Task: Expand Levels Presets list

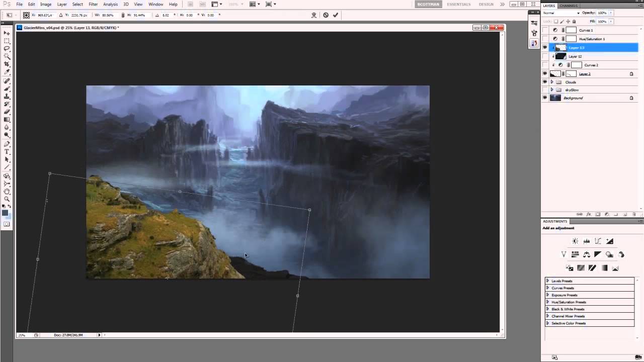Action: click(x=547, y=281)
